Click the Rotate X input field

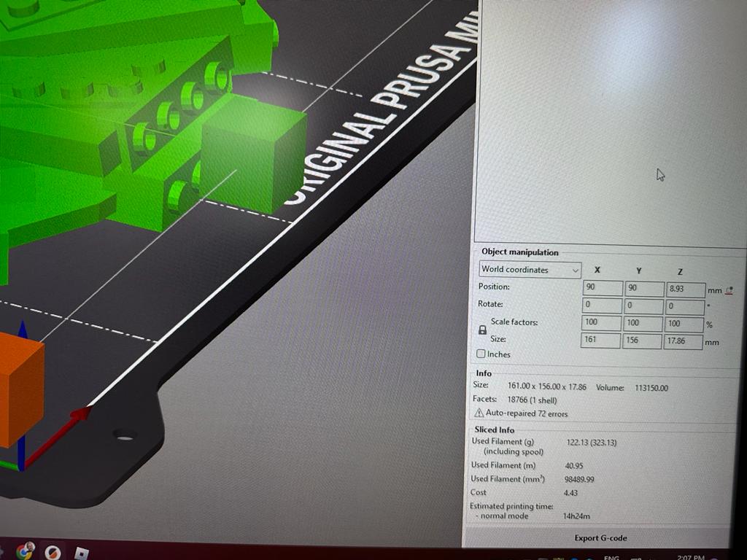(x=602, y=305)
